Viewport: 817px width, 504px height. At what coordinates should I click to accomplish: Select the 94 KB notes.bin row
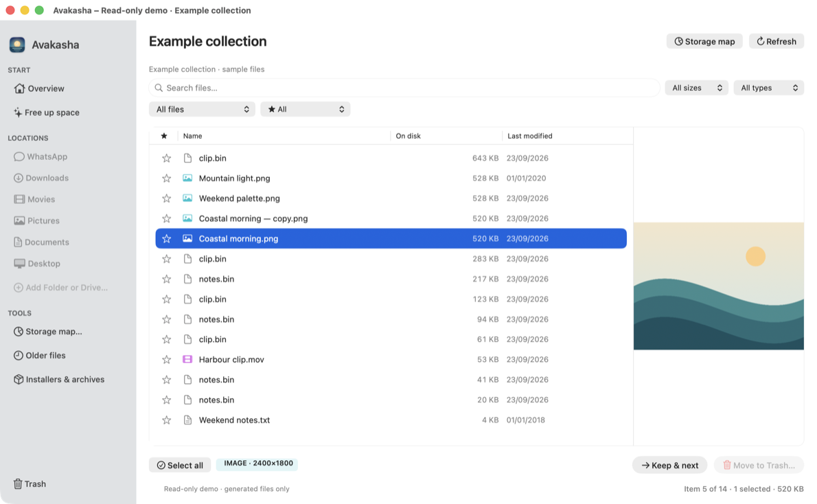pos(391,319)
